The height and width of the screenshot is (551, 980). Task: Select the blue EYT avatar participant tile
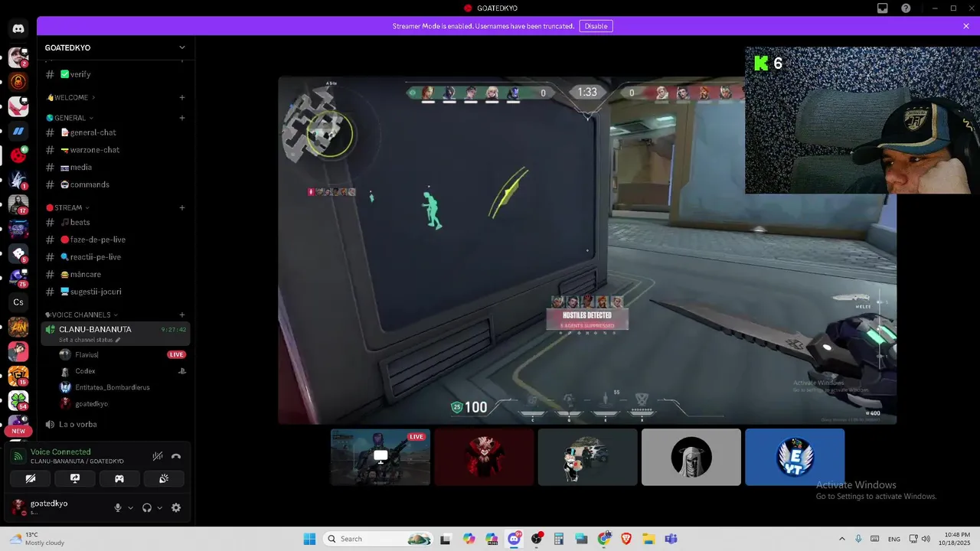[795, 457]
